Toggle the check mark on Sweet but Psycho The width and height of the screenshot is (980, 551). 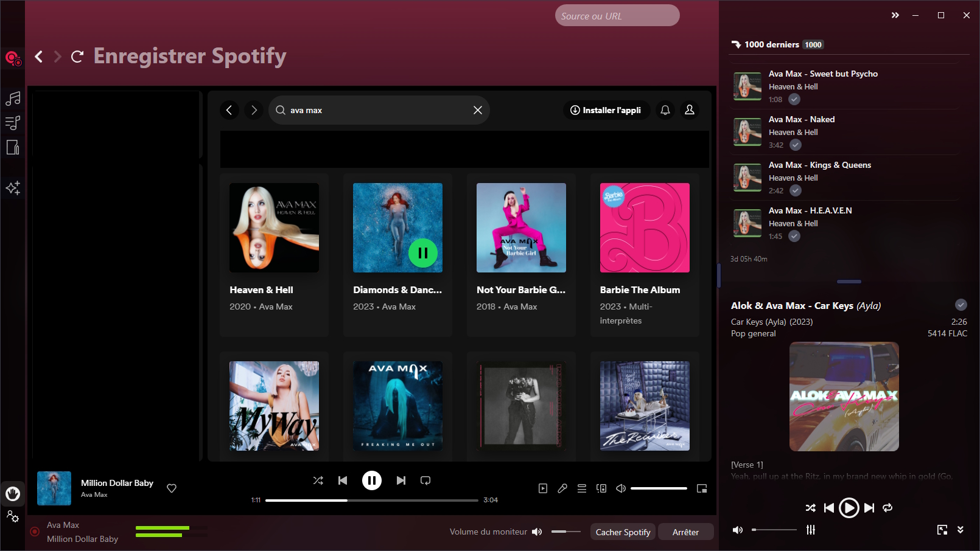pyautogui.click(x=794, y=99)
